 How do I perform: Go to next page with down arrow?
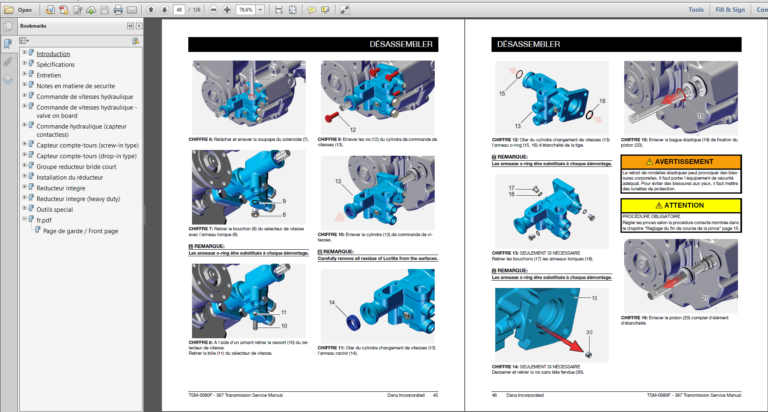(165, 9)
